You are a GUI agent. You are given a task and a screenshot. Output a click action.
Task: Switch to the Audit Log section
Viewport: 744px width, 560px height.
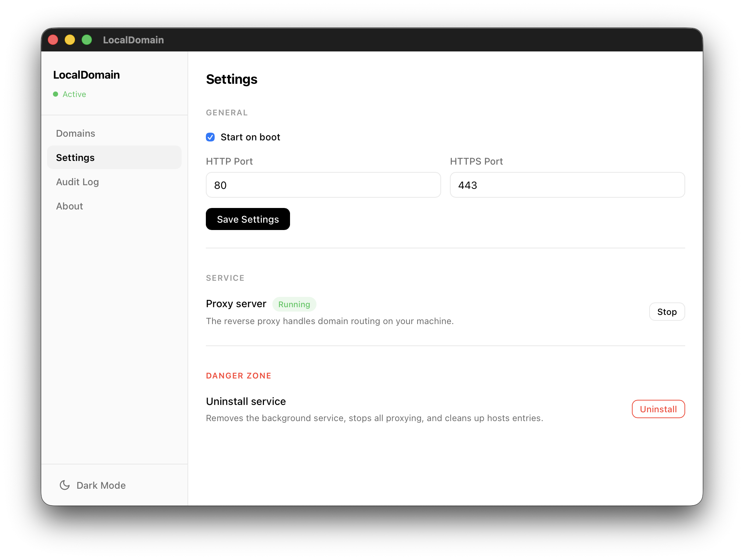point(77,182)
